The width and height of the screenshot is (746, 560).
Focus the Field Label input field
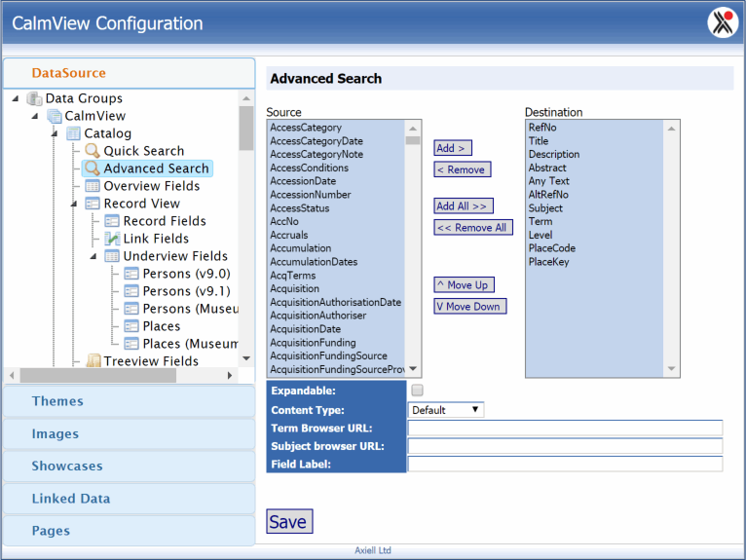coord(565,464)
